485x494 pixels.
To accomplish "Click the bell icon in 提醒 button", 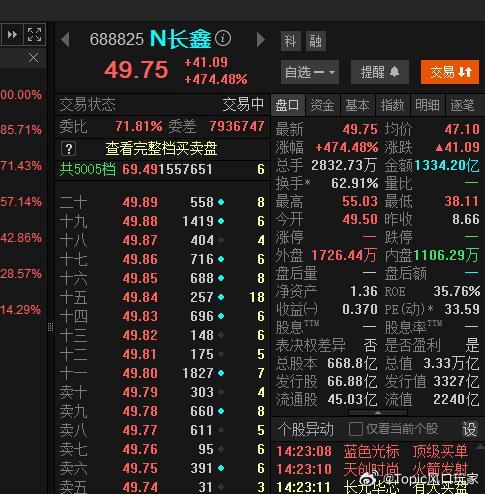I will point(394,72).
